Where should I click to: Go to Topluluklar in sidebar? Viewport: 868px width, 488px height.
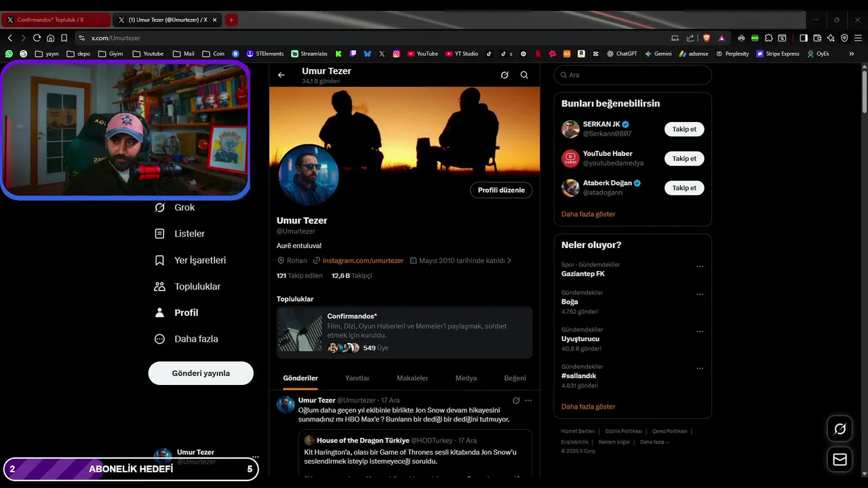pyautogui.click(x=188, y=287)
